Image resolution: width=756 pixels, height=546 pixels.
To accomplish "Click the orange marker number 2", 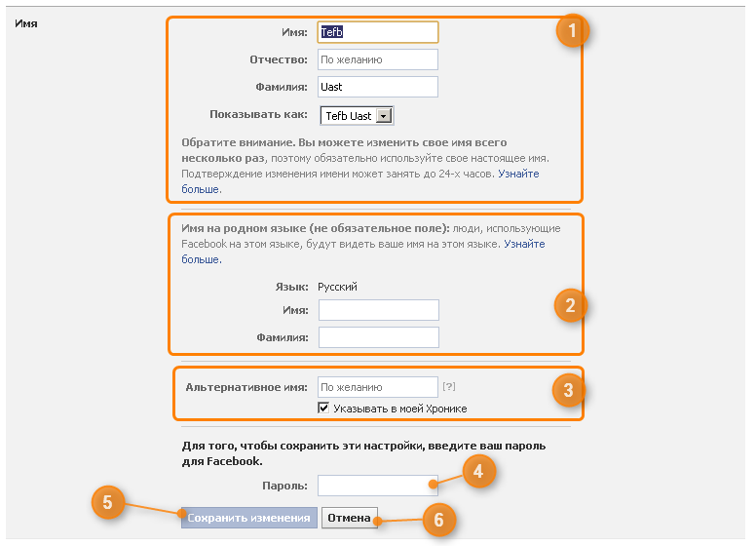I will click(x=571, y=305).
